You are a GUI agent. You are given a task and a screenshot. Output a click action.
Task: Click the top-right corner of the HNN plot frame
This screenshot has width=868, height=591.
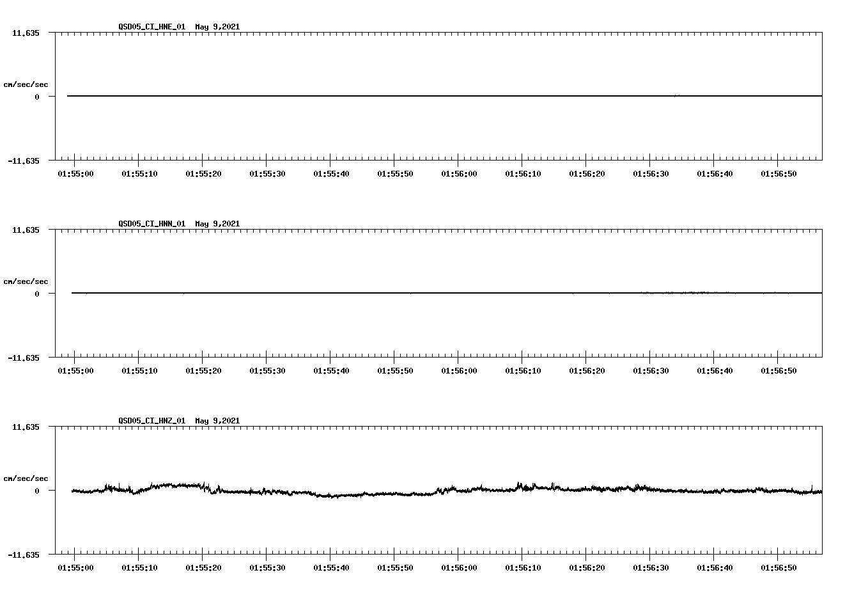click(822, 228)
